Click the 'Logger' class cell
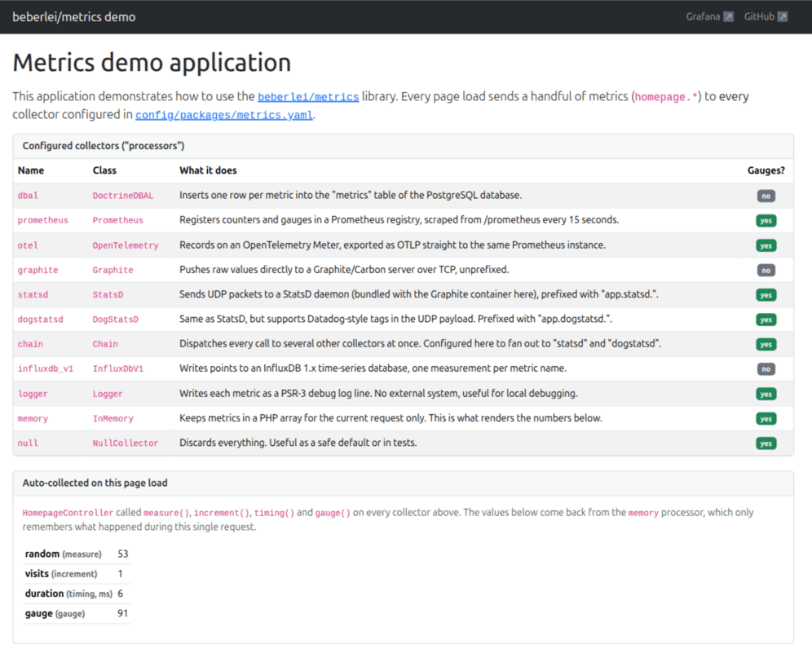The image size is (812, 653). coord(108,394)
